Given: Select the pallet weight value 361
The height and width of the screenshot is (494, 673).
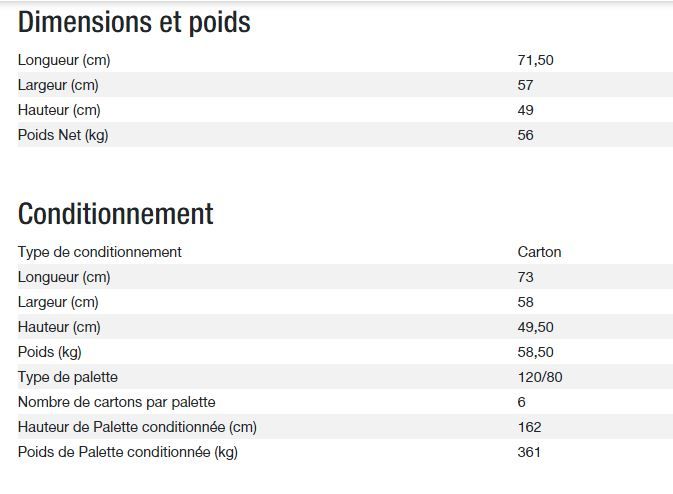Looking at the screenshot, I should point(529,452).
